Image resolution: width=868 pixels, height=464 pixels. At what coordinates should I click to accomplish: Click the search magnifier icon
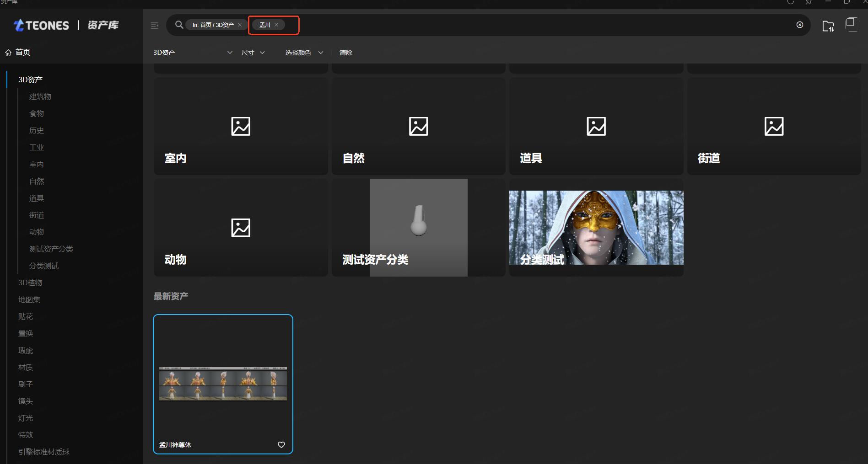pos(179,25)
